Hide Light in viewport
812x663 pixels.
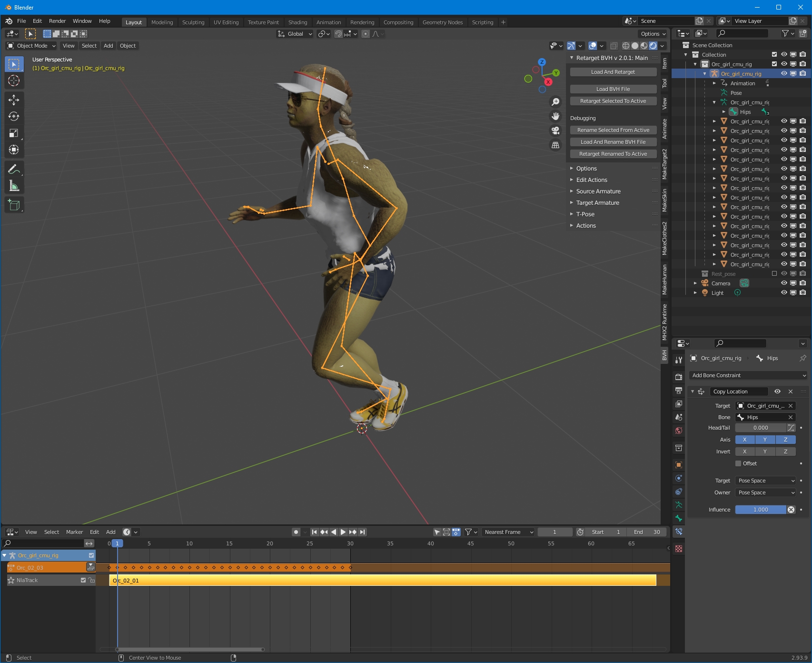click(784, 292)
